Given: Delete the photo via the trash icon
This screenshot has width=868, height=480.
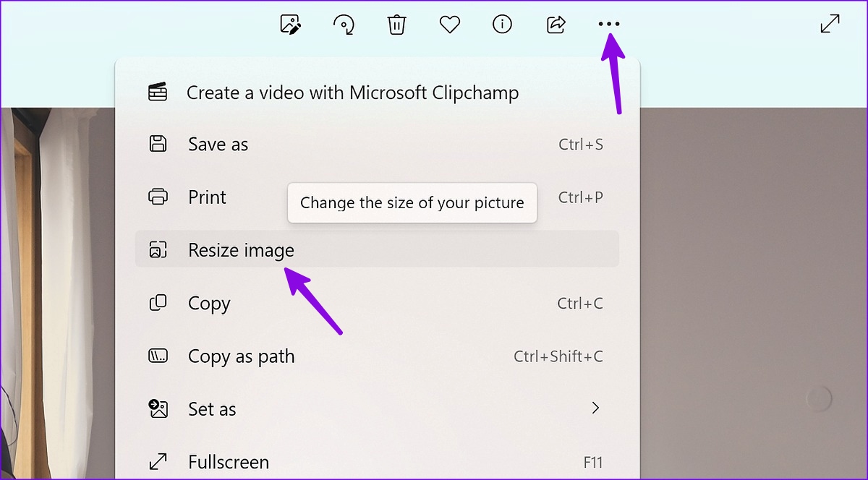Looking at the screenshot, I should click(x=396, y=24).
